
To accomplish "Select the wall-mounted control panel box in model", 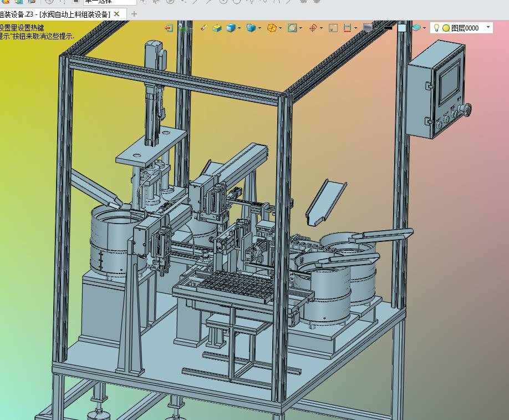I will coord(435,89).
